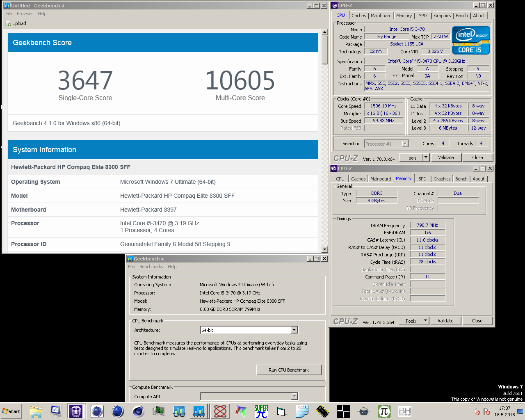Viewport: 525px width, 420px height.
Task: Open the Action Center flag tray icon
Action: pyautogui.click(x=487, y=411)
